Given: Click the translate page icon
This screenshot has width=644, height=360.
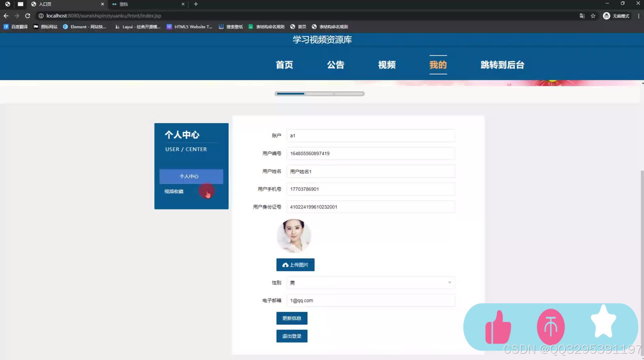Looking at the screenshot, I should click(x=582, y=16).
